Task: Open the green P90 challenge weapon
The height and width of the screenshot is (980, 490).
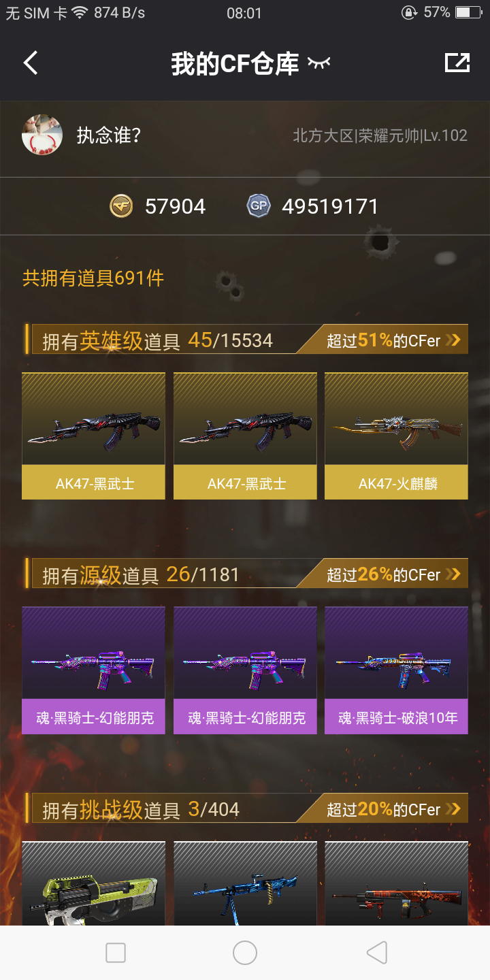Action: coord(93,883)
